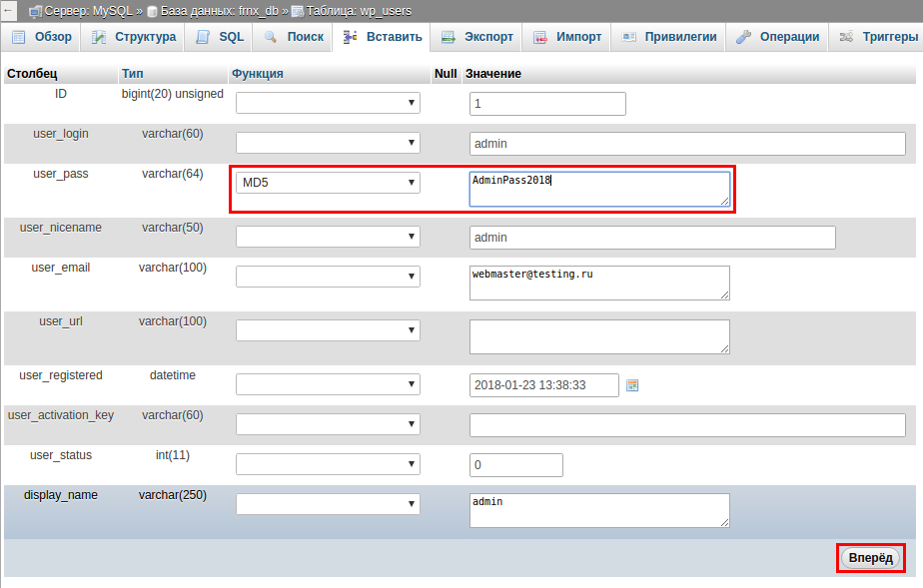This screenshot has width=923, height=588.
Task: Click the 'datetime' type text
Action: (173, 375)
